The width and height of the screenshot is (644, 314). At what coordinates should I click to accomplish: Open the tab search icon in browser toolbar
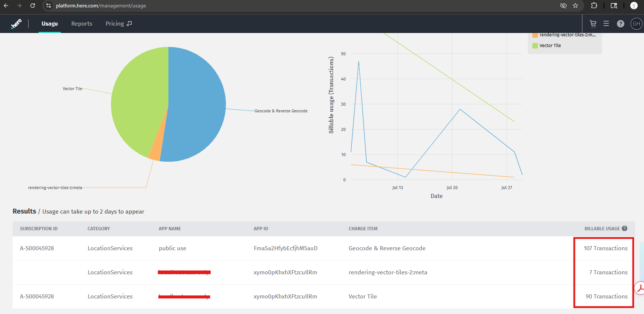pyautogui.click(x=614, y=6)
